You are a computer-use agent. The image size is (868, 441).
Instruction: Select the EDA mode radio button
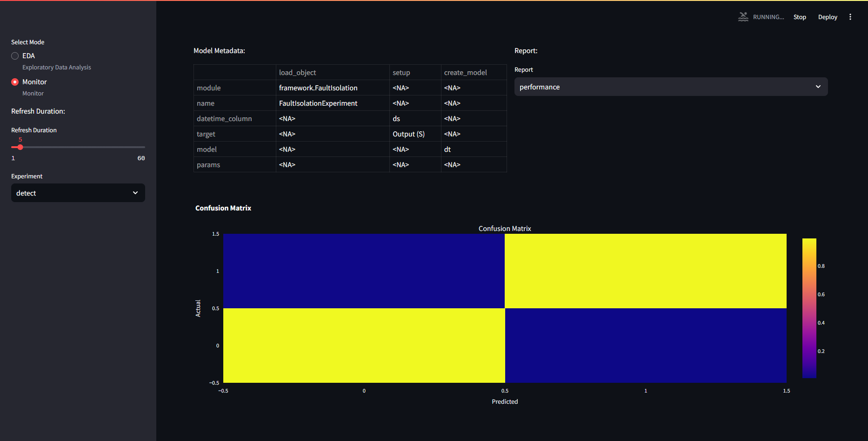point(15,56)
